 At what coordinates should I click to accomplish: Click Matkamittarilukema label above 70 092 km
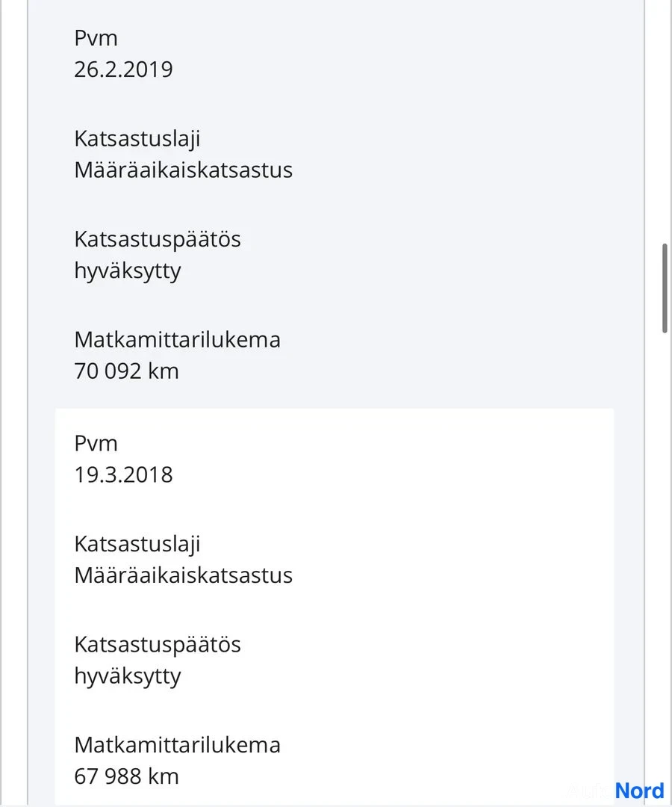[x=178, y=340]
